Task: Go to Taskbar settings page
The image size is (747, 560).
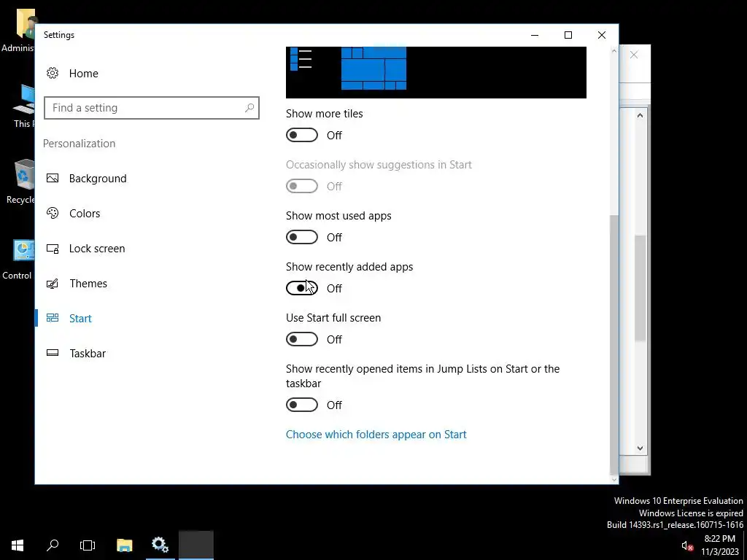Action: [88, 354]
